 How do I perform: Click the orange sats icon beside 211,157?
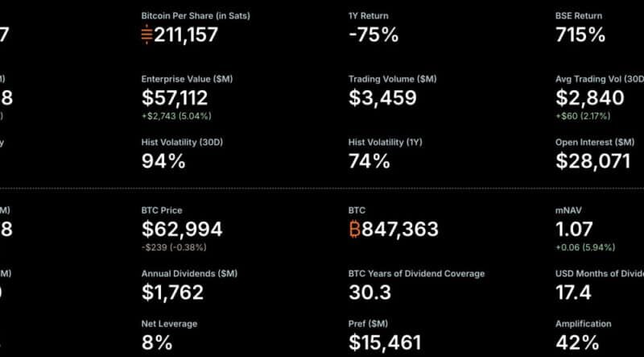147,34
